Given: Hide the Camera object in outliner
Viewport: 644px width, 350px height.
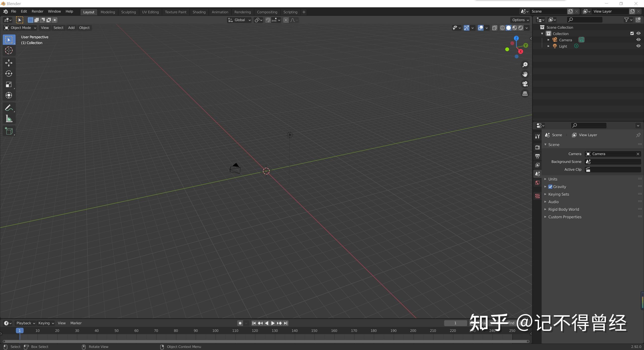Looking at the screenshot, I should tap(638, 40).
